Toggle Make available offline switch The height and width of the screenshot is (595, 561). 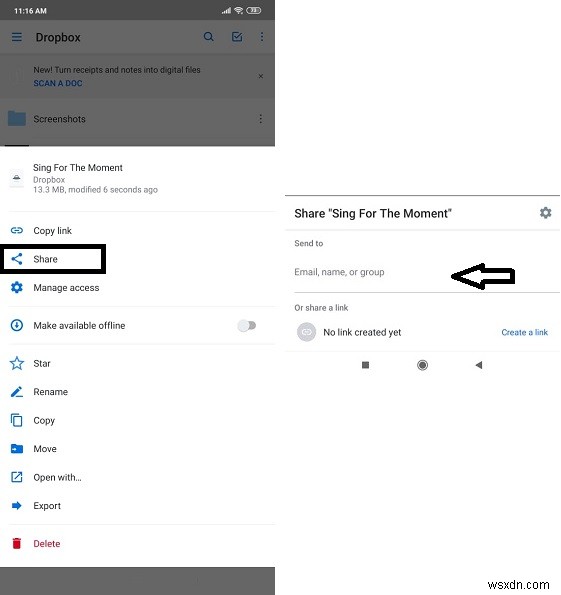247,326
